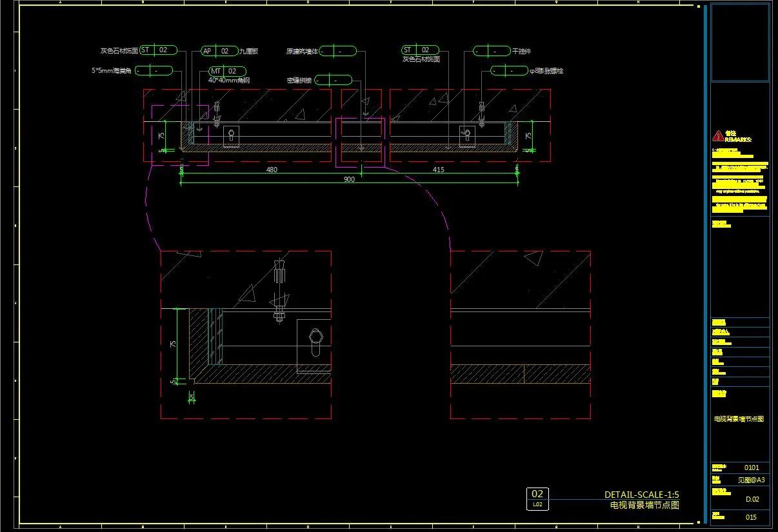Click the keyhole hanger symbol in enlarged detail
Image resolution: width=778 pixels, height=532 pixels.
[x=315, y=341]
